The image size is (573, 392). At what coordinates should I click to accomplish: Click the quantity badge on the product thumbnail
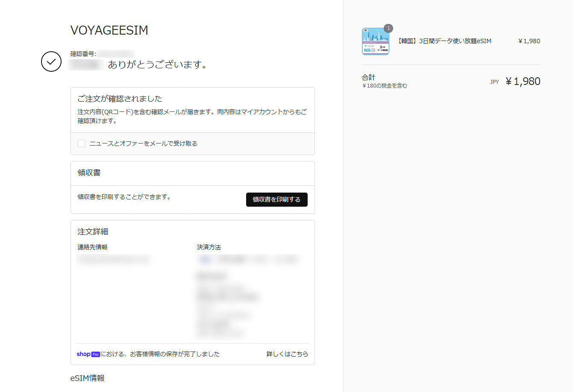(x=388, y=28)
